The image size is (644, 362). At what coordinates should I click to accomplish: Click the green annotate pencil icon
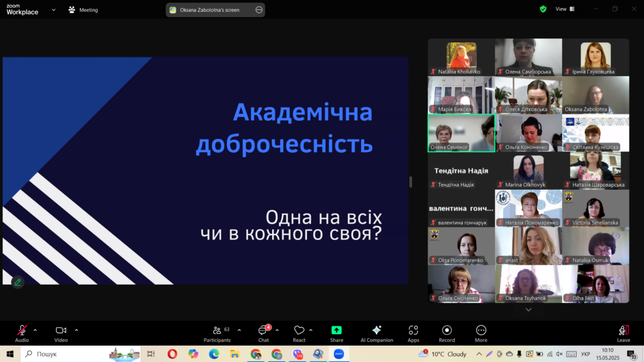[x=18, y=282]
